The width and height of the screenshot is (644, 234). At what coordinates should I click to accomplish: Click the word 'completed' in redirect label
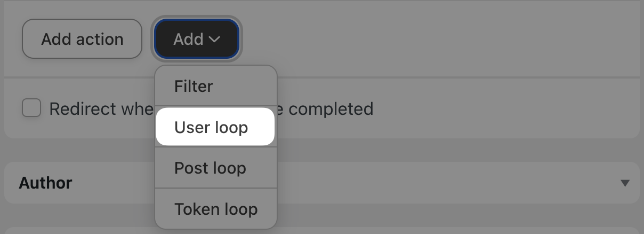(331, 109)
